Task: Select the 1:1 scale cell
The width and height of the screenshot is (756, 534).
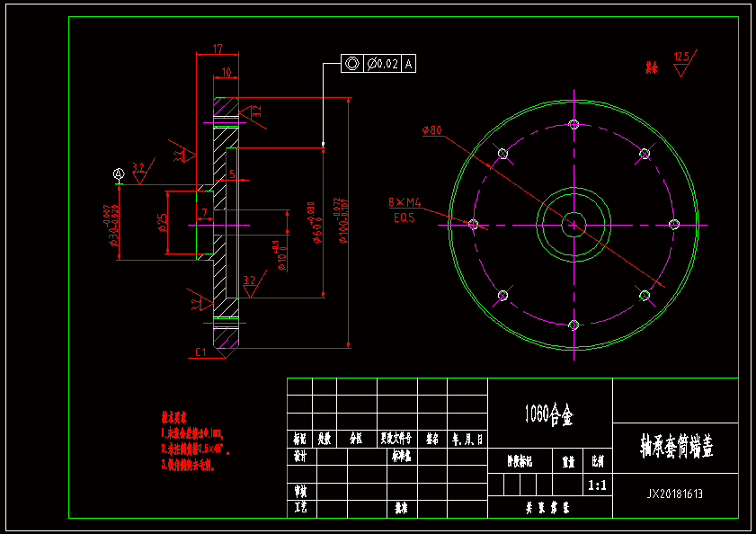Action: [596, 485]
